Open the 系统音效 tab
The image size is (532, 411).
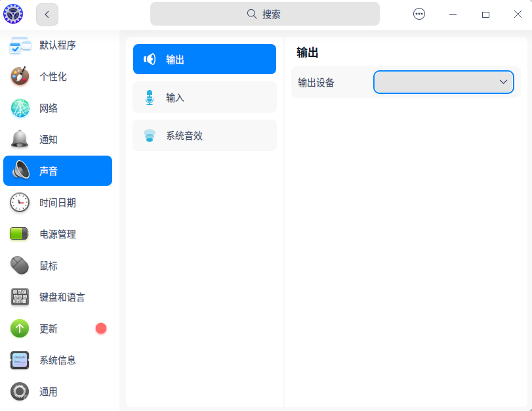tap(205, 135)
